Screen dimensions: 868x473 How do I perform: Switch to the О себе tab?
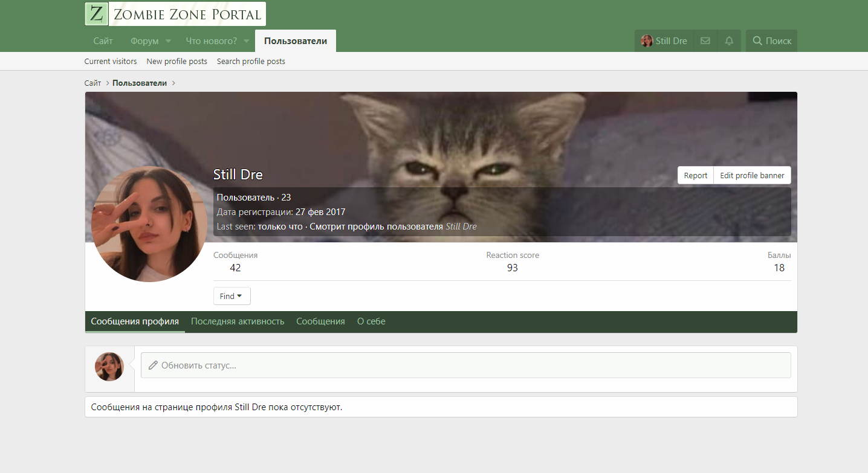371,321
